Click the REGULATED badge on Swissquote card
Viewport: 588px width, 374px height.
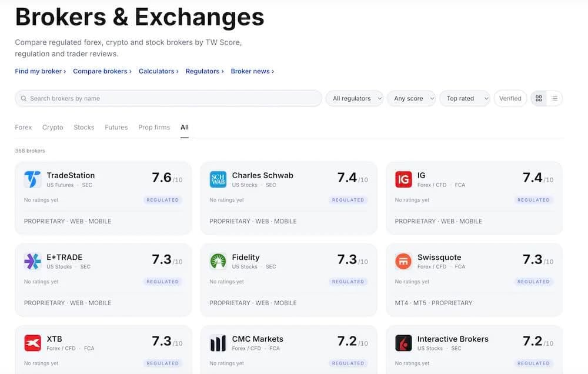click(x=534, y=282)
